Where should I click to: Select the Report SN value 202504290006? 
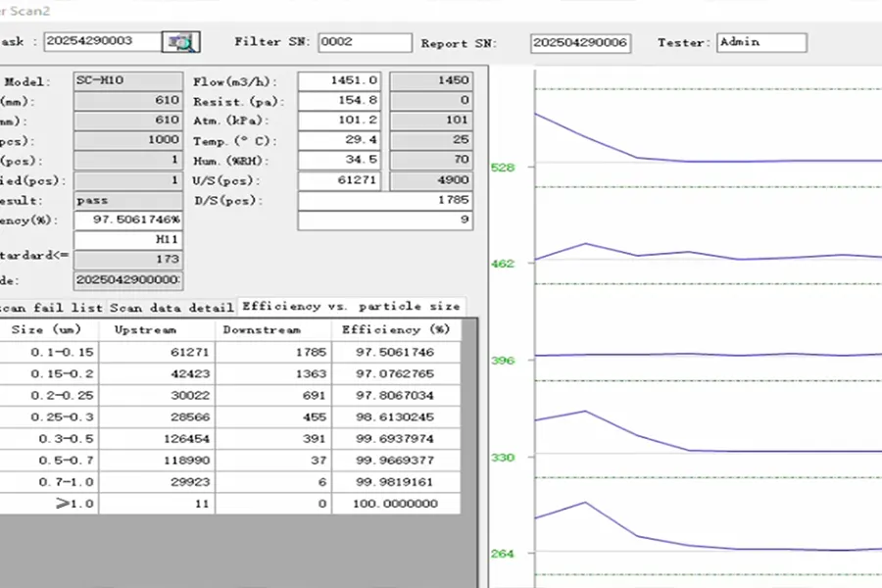point(583,43)
